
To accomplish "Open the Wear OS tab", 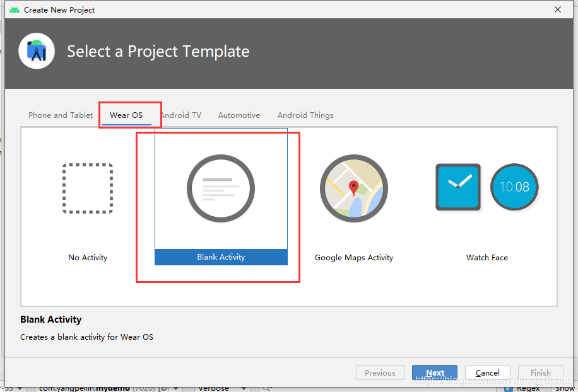I will tap(126, 115).
